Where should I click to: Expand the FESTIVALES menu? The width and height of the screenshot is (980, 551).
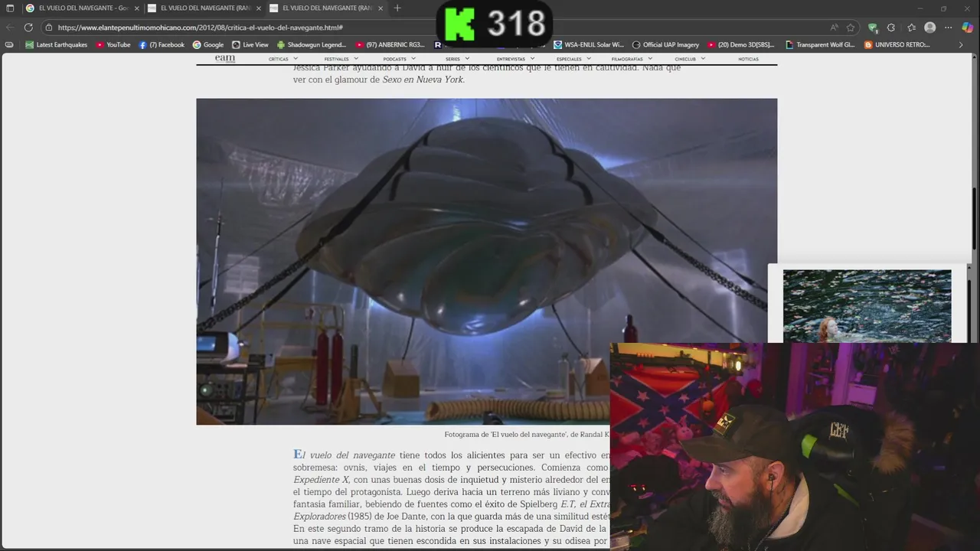click(x=341, y=59)
